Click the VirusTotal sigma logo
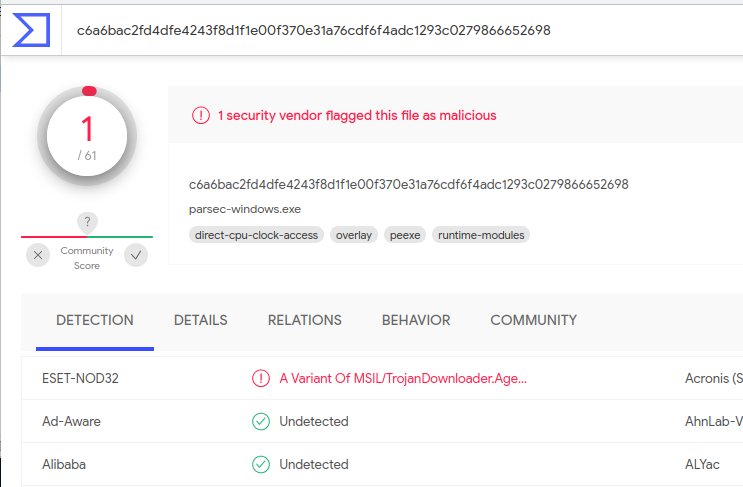 tap(31, 30)
